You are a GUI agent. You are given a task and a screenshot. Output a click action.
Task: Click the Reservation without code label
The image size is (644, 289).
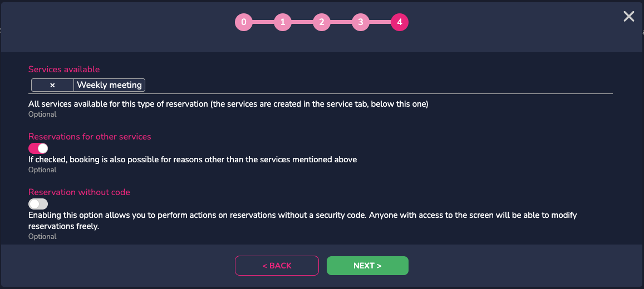(79, 192)
